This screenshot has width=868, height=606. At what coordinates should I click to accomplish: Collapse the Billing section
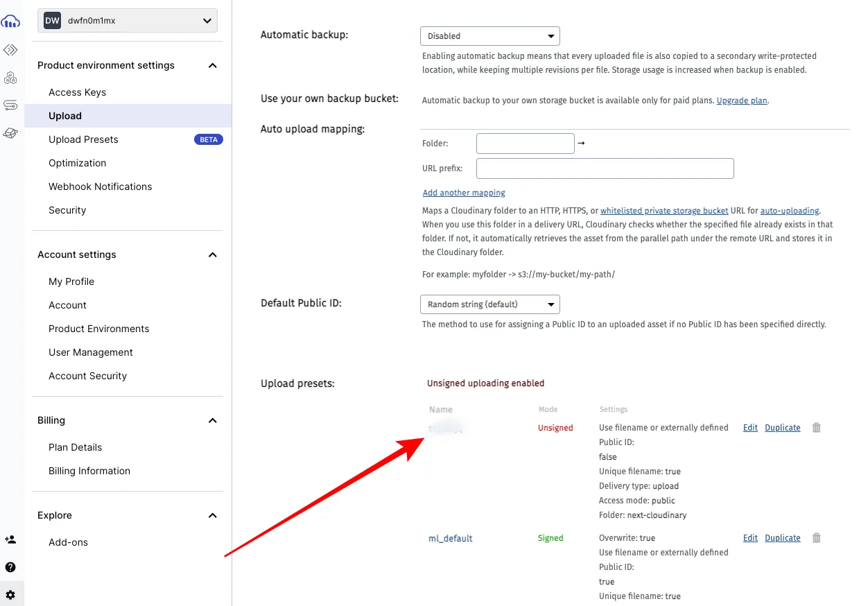pyautogui.click(x=213, y=421)
